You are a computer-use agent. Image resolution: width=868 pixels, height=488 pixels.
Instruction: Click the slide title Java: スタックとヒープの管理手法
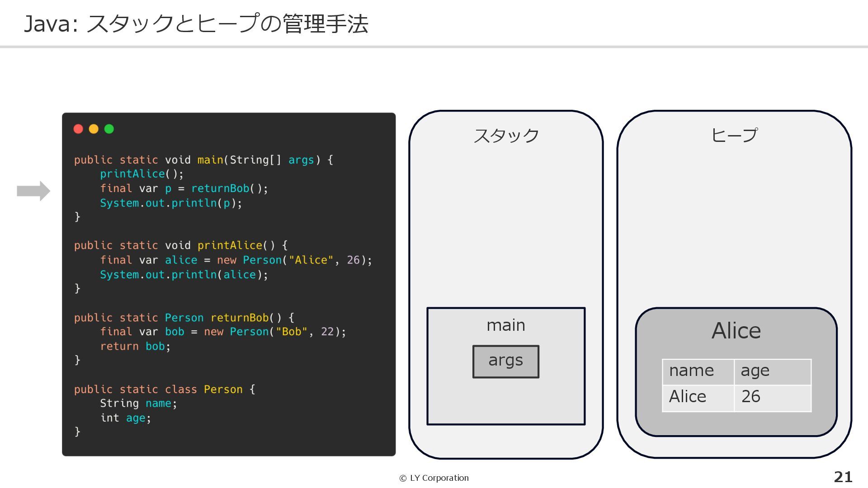click(x=196, y=24)
